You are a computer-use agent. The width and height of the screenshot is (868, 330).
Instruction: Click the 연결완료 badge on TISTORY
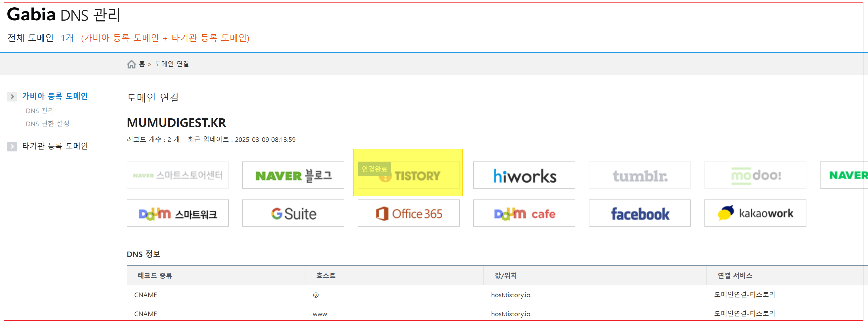point(374,169)
